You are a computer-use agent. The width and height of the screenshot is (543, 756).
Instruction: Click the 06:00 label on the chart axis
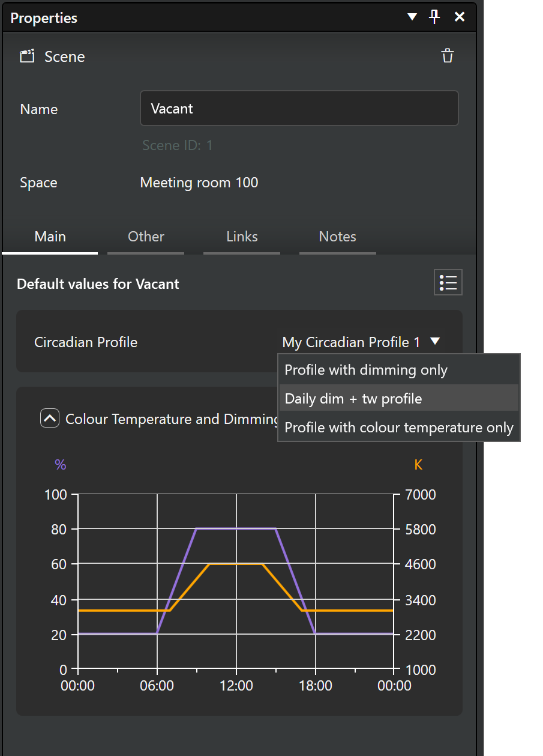pos(157,686)
